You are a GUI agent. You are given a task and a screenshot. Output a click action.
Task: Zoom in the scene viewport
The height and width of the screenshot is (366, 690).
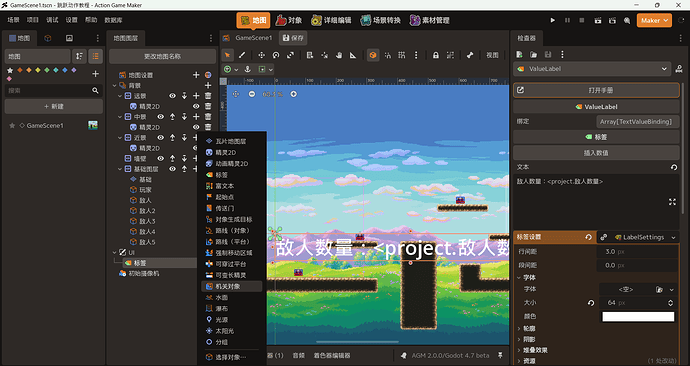click(x=294, y=94)
